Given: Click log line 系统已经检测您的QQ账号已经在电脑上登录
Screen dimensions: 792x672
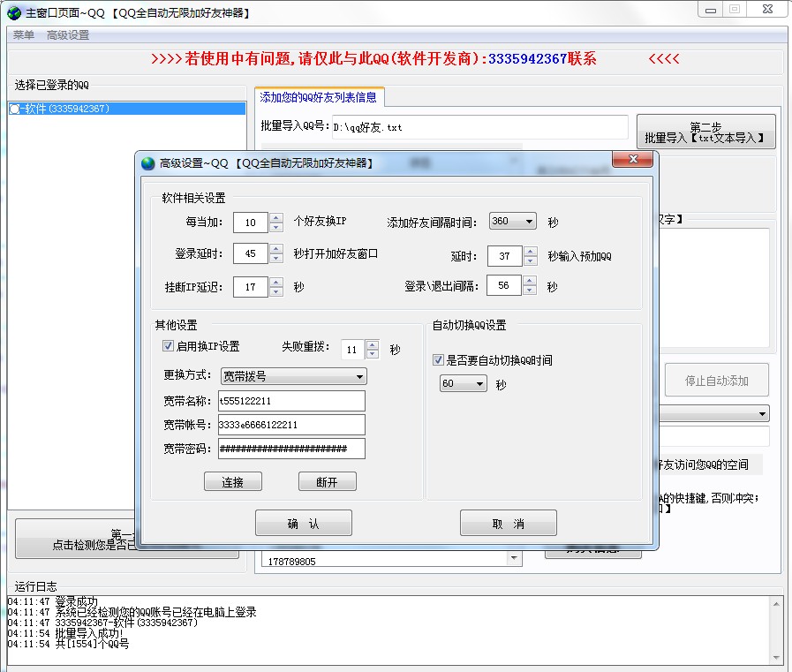Looking at the screenshot, I should [132, 612].
